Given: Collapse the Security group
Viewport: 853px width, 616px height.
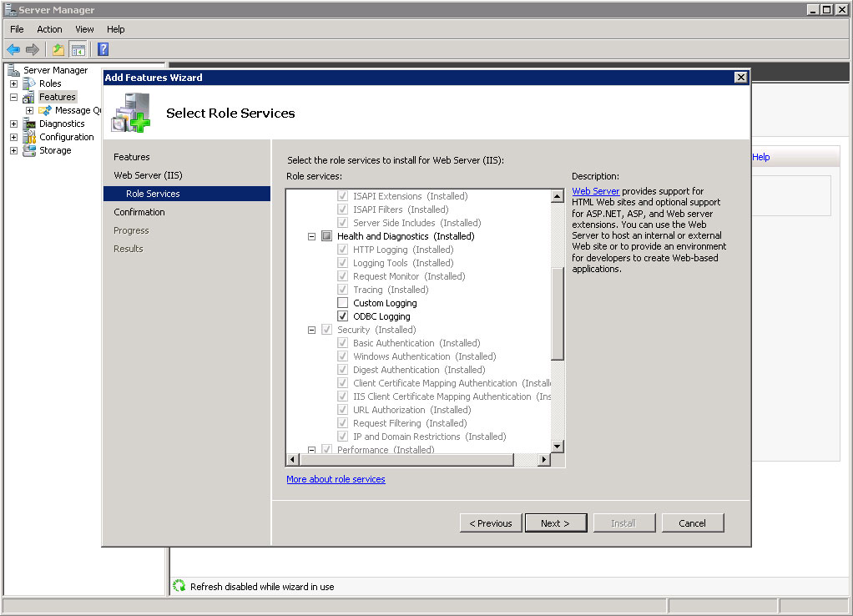Looking at the screenshot, I should [x=311, y=330].
